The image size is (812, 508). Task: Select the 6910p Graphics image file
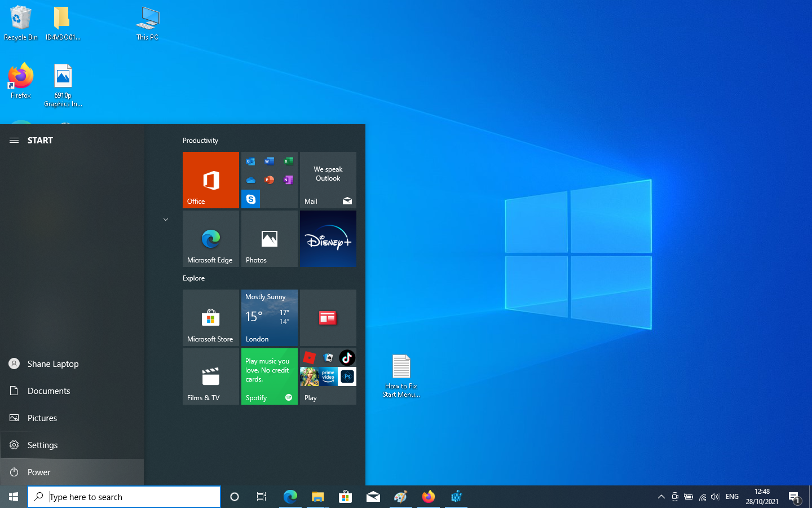(x=63, y=85)
